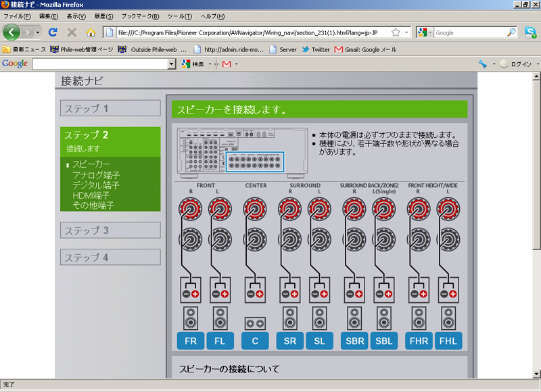The height and width of the screenshot is (392, 541).
Task: Expand the history dropdown next to forward button
Action: coord(38,32)
